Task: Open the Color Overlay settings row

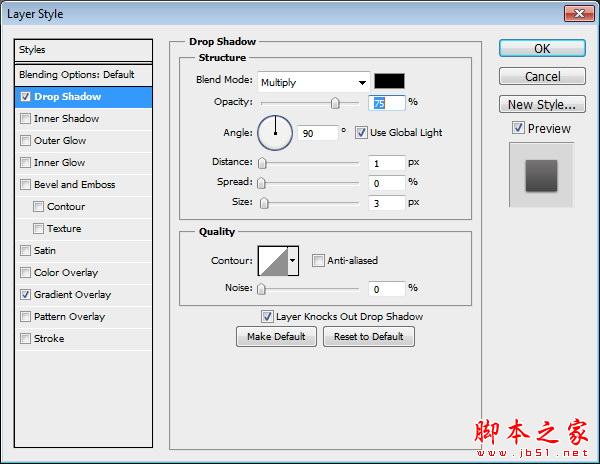Action: pos(83,272)
